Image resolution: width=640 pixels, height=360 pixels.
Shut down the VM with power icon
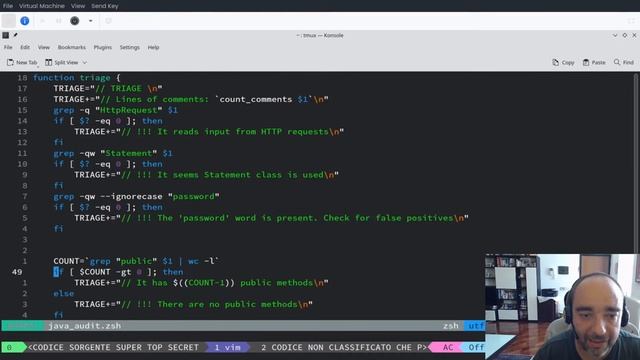tap(75, 21)
